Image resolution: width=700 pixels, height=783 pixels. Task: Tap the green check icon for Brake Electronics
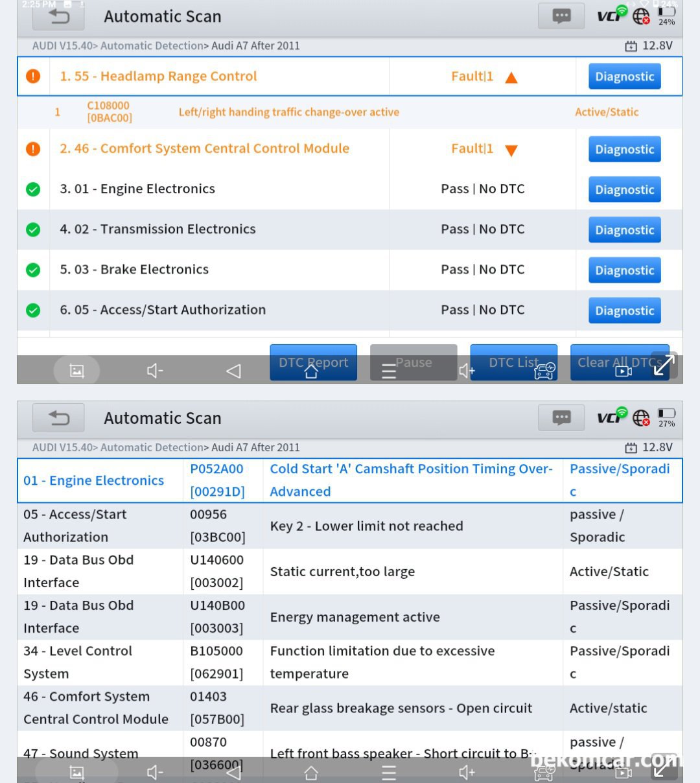coord(33,270)
